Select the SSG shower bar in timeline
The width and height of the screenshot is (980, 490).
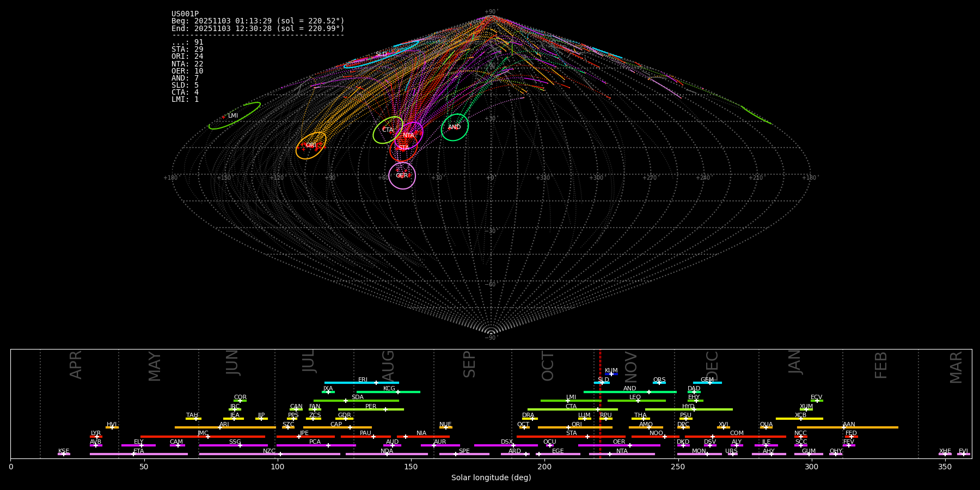pyautogui.click(x=233, y=445)
